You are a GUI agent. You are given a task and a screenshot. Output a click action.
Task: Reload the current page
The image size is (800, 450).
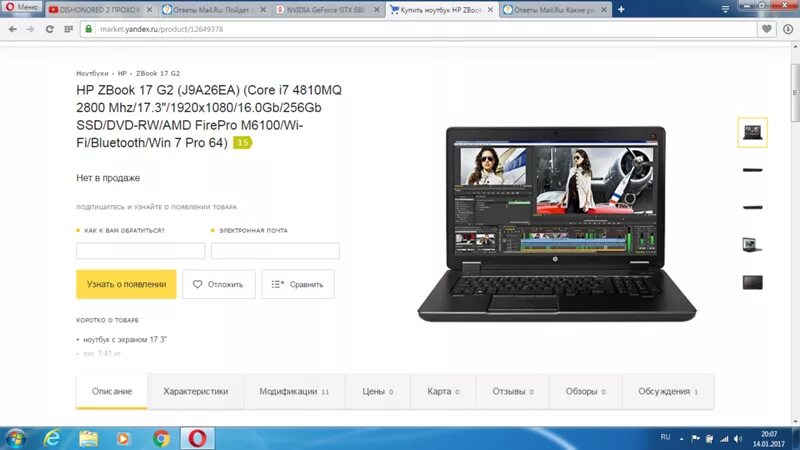point(49,29)
